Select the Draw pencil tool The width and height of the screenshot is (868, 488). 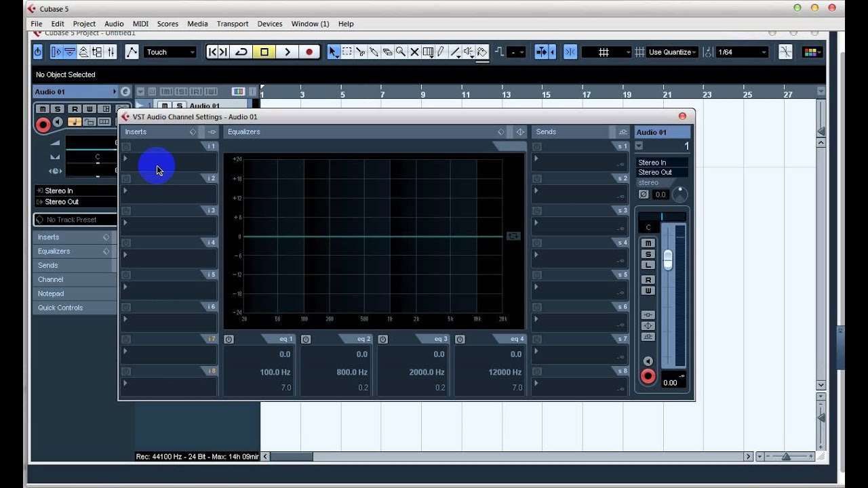[441, 52]
